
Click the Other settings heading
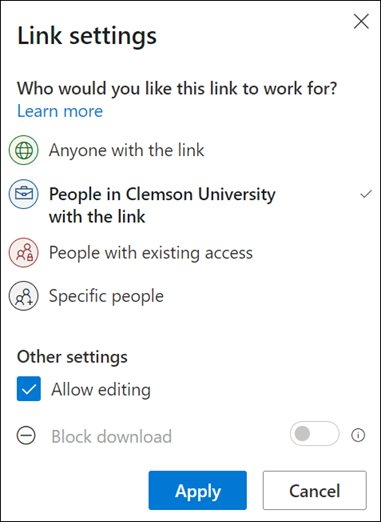[72, 357]
